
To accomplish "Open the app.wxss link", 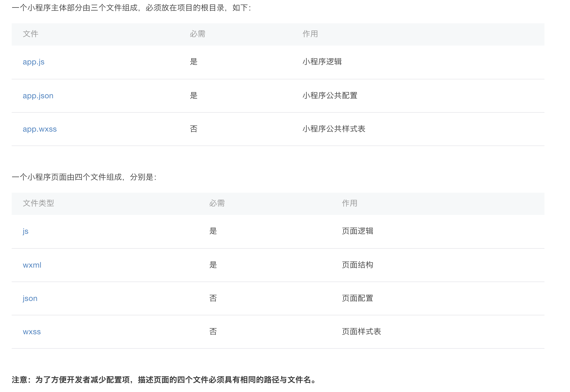I will click(x=40, y=129).
